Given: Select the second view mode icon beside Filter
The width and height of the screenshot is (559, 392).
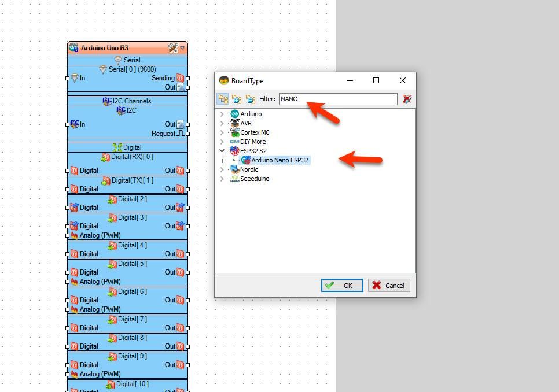Looking at the screenshot, I should pos(237,99).
